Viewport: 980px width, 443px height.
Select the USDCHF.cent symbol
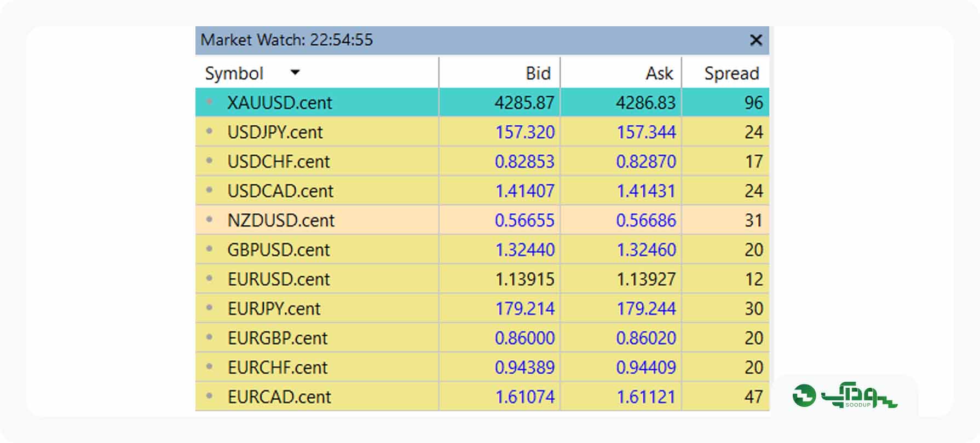pos(279,162)
